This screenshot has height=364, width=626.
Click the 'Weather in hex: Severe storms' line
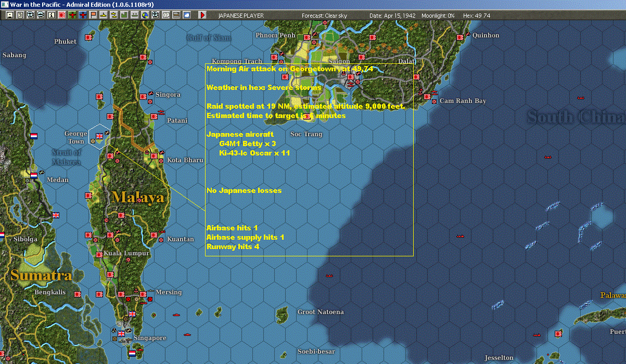click(264, 87)
